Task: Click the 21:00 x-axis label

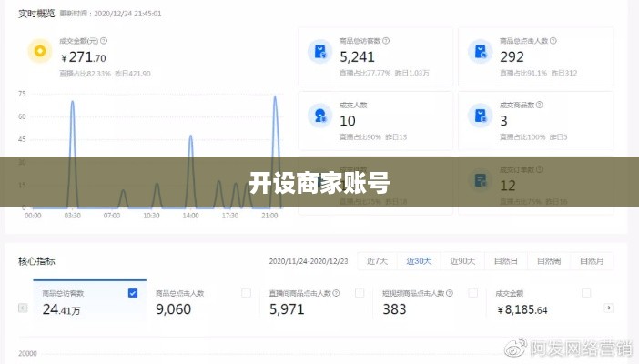Action: click(269, 216)
